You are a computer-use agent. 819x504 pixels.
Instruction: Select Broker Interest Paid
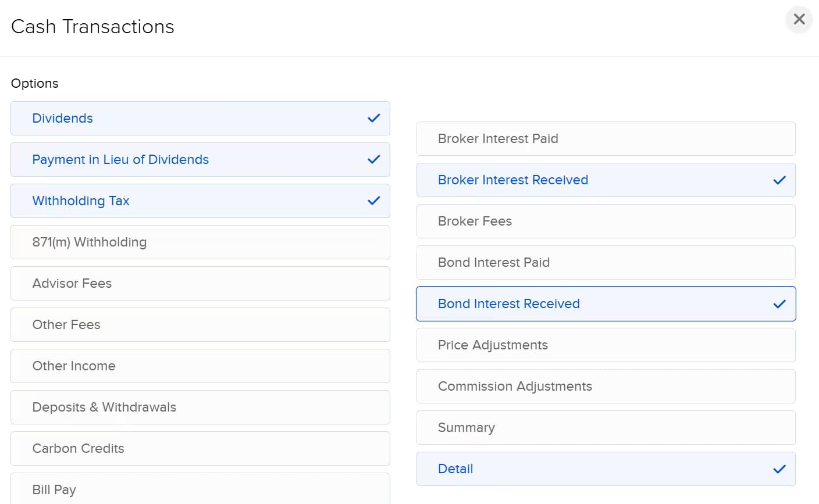(606, 139)
